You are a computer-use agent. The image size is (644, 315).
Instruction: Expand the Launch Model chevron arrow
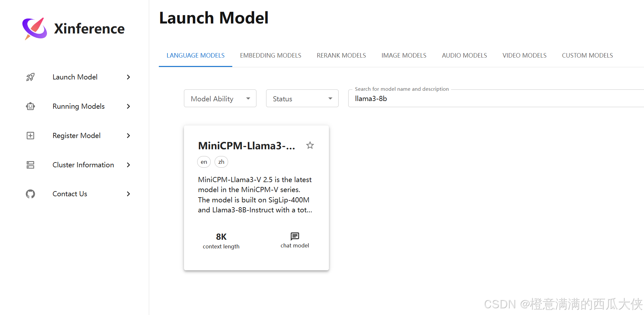tap(128, 77)
